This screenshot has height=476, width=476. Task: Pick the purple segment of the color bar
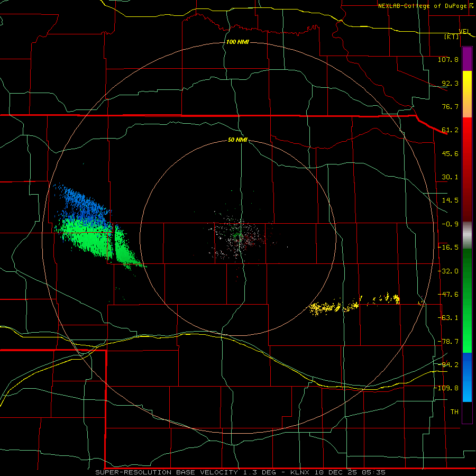[x=467, y=59]
